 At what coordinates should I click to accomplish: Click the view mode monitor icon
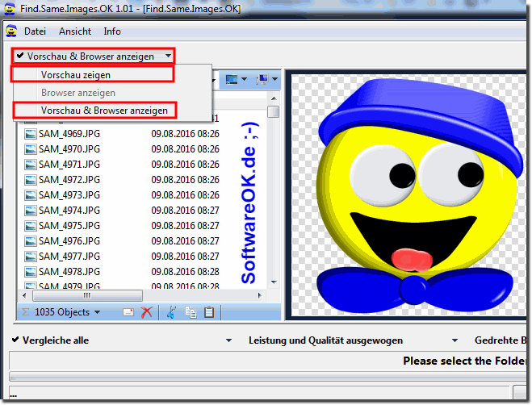click(232, 80)
